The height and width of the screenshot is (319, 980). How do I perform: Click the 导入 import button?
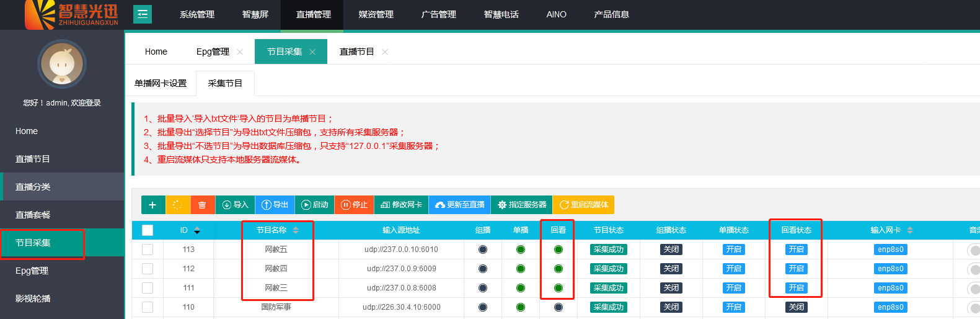(x=235, y=205)
